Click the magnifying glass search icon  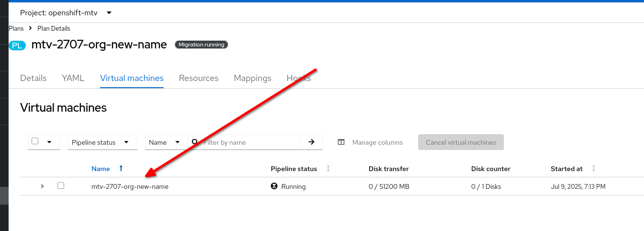[x=195, y=142]
